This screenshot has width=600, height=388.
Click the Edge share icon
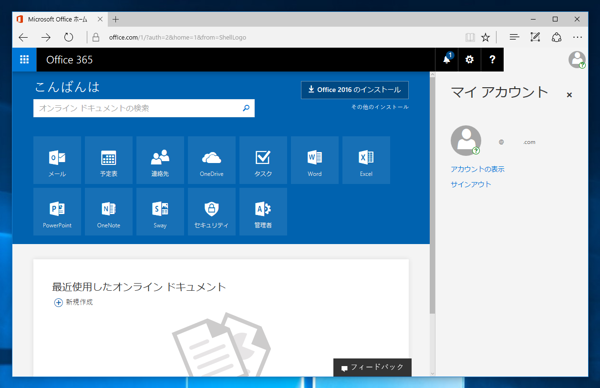coord(556,37)
